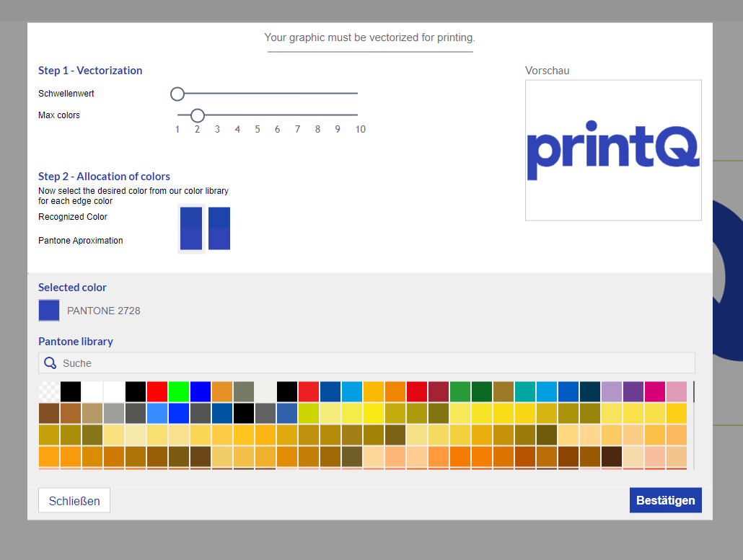Click the Schließen button
This screenshot has width=743, height=560.
74,500
